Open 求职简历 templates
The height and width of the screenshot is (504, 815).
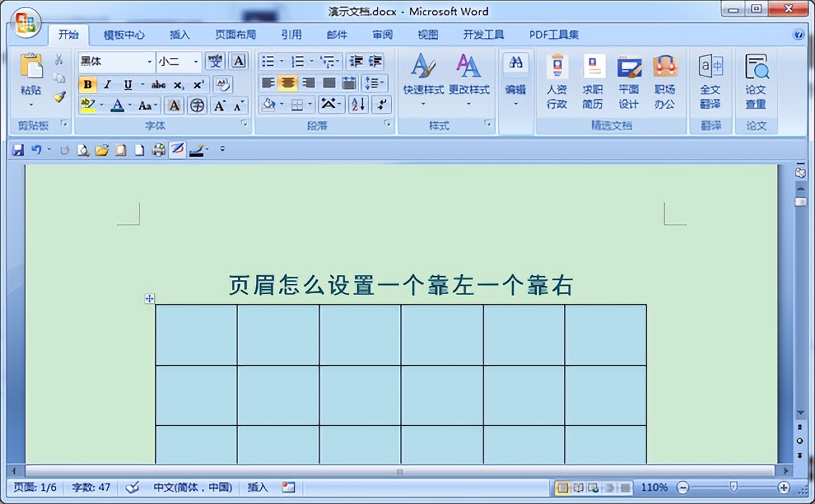593,82
